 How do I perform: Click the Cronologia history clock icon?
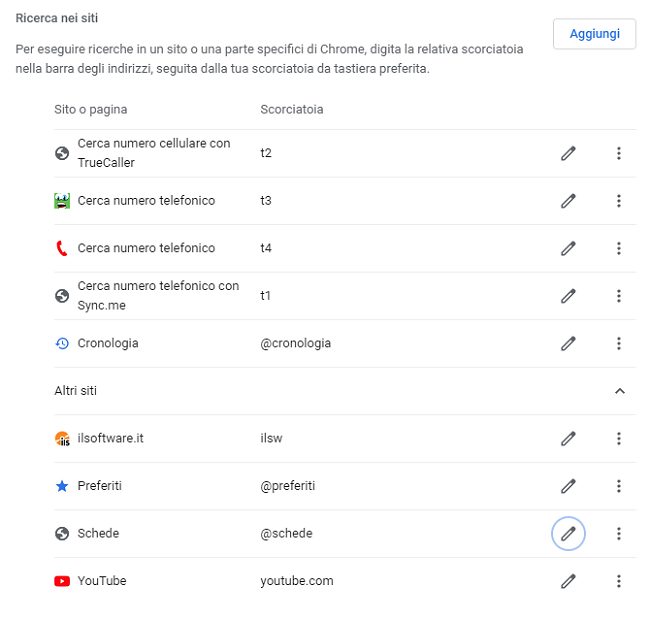point(62,343)
